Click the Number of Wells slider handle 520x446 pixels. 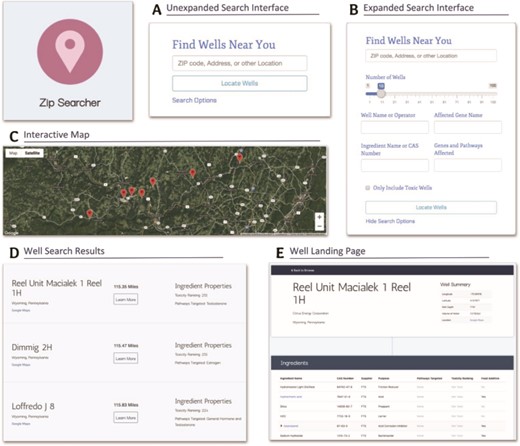pos(381,94)
